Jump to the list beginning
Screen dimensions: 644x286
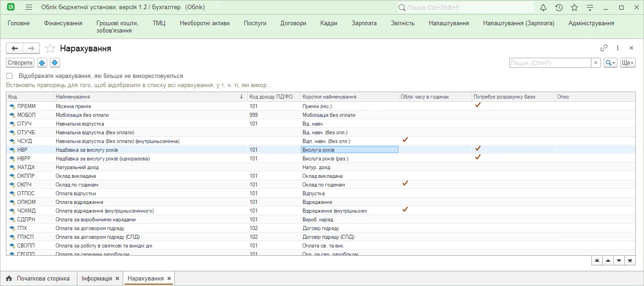(x=597, y=260)
